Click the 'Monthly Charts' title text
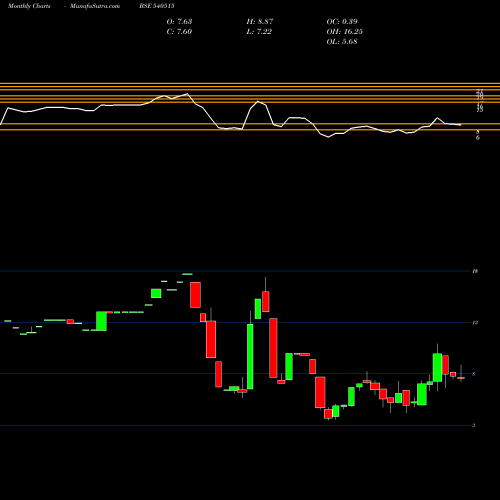The width and height of the screenshot is (500, 500). click(29, 6)
